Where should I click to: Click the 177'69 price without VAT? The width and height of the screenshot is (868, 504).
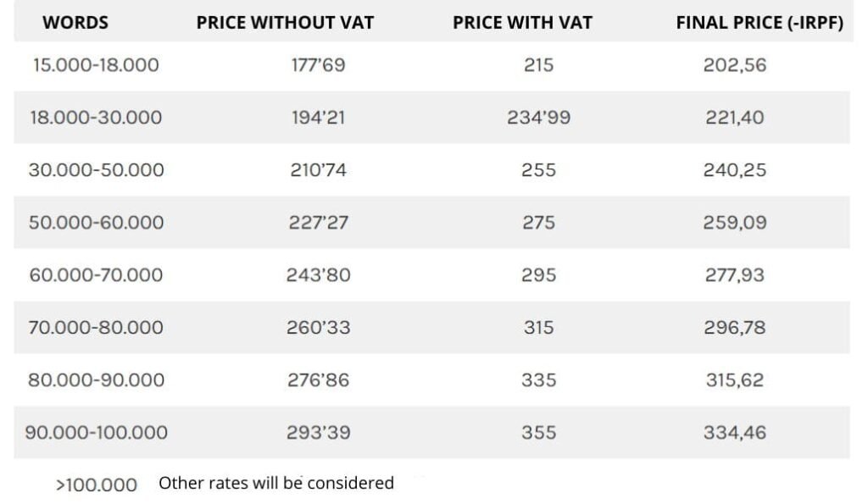click(319, 65)
